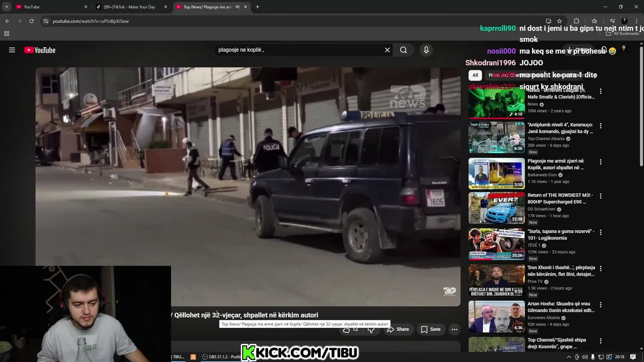The image size is (644, 362).
Task: Mute the Top News tab audio
Action: 237,7
